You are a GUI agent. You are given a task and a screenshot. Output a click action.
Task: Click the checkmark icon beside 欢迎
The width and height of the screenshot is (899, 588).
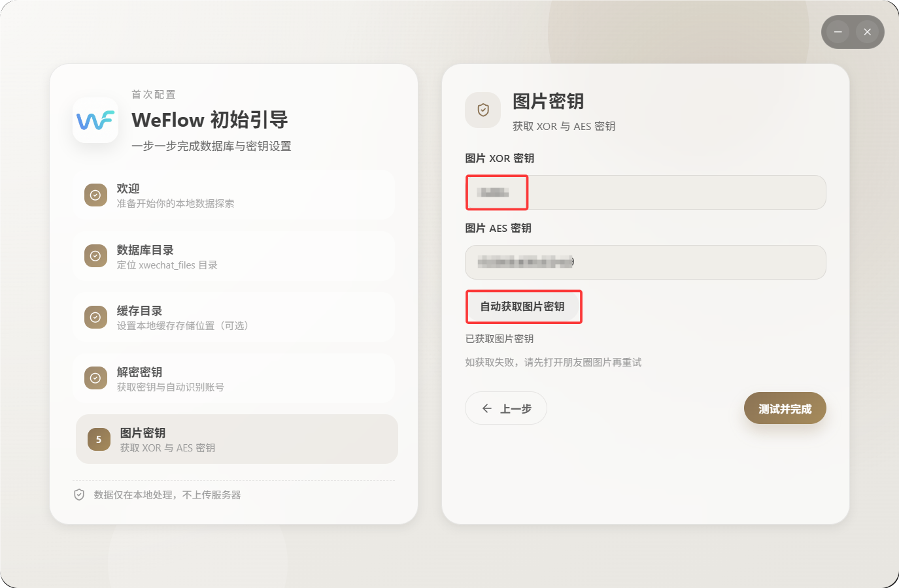click(95, 195)
